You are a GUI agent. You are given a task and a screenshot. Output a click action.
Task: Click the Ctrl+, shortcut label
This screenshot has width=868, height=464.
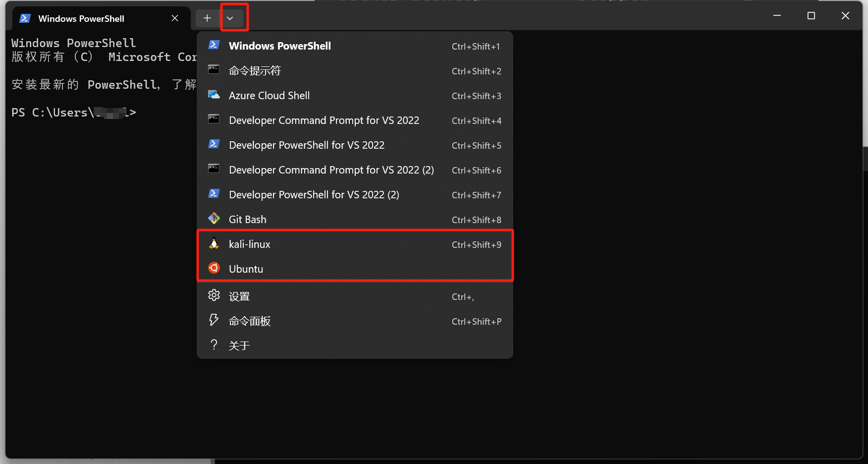coord(463,297)
